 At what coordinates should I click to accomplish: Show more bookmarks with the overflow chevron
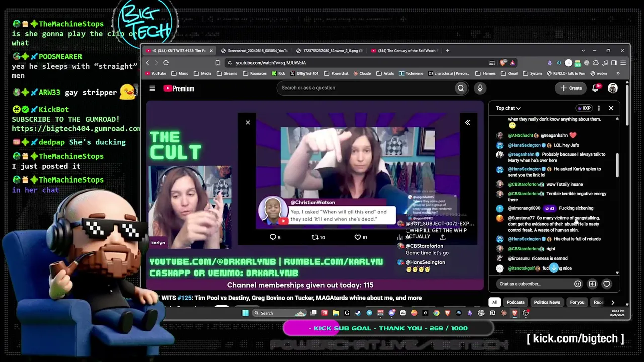click(618, 73)
